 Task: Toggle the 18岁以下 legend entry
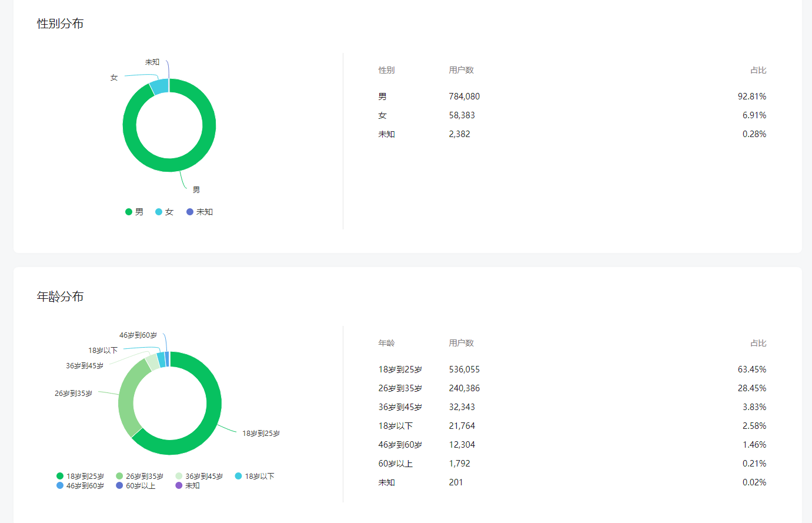(255, 477)
